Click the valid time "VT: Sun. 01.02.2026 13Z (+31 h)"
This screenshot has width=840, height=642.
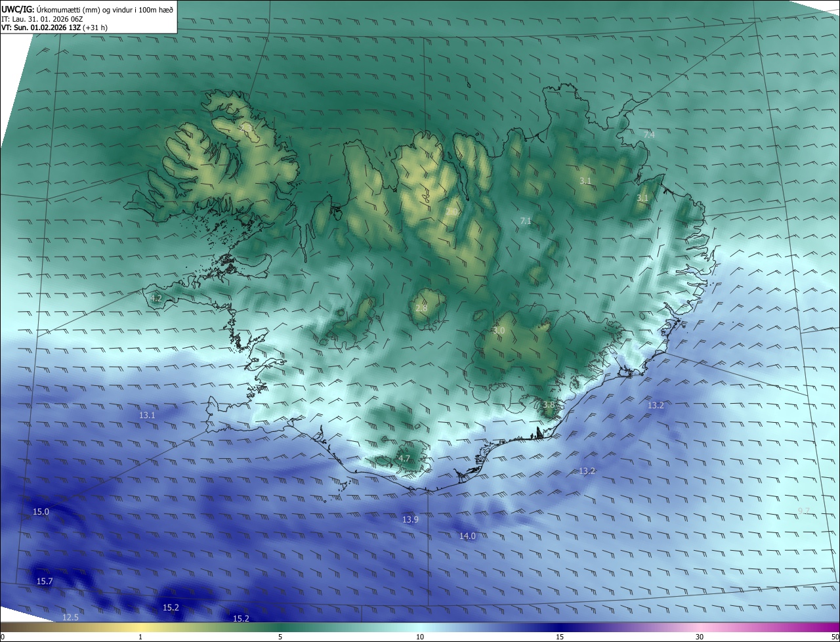(54, 28)
